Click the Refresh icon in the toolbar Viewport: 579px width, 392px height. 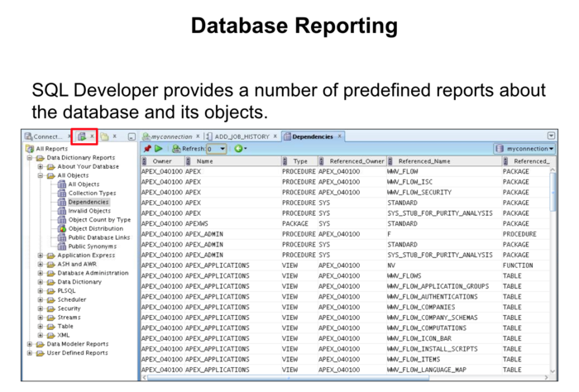(176, 149)
